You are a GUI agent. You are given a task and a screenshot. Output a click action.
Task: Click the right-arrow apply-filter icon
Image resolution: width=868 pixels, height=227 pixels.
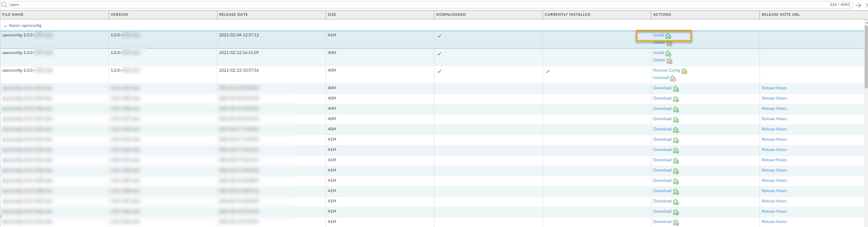coord(858,5)
